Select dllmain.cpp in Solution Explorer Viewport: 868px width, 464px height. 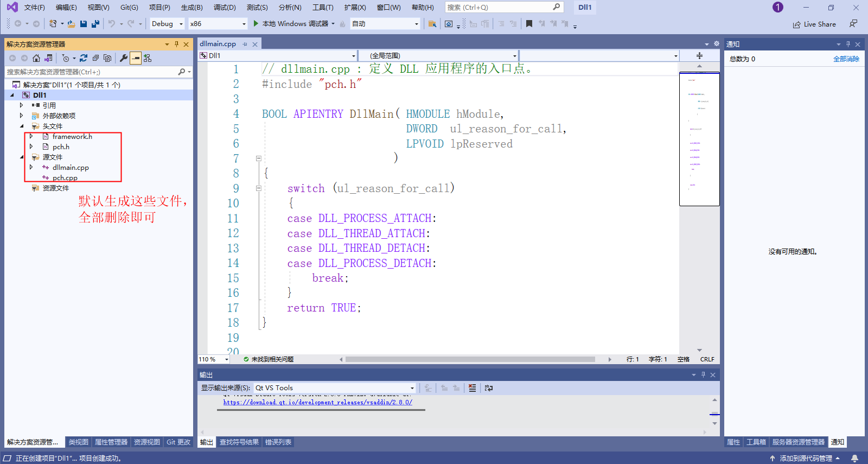pos(71,168)
